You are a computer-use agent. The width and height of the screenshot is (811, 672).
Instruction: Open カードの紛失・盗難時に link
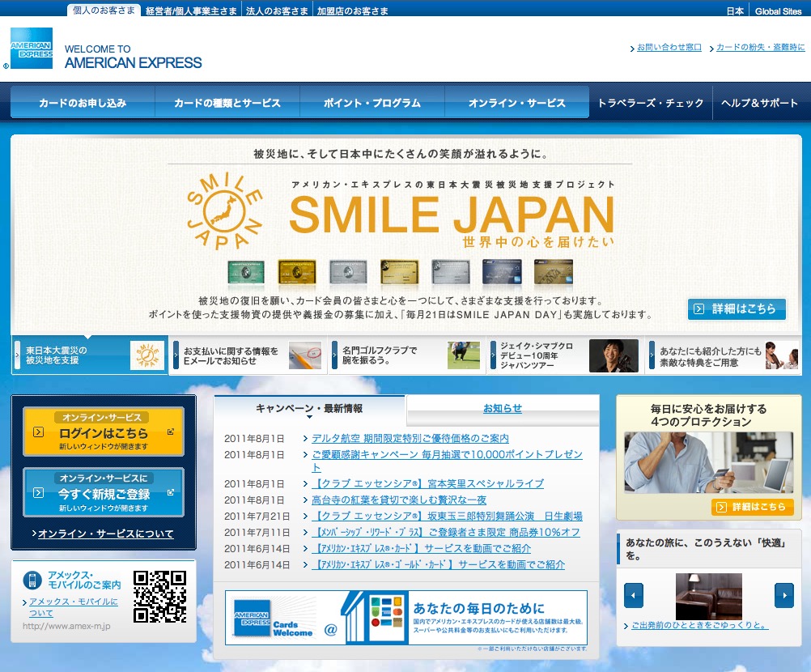point(760,47)
